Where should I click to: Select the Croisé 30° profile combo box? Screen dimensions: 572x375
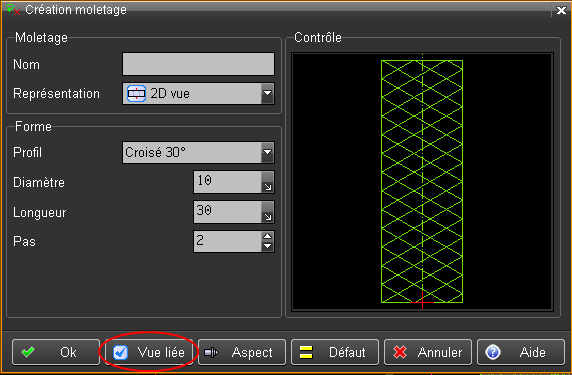tap(198, 152)
